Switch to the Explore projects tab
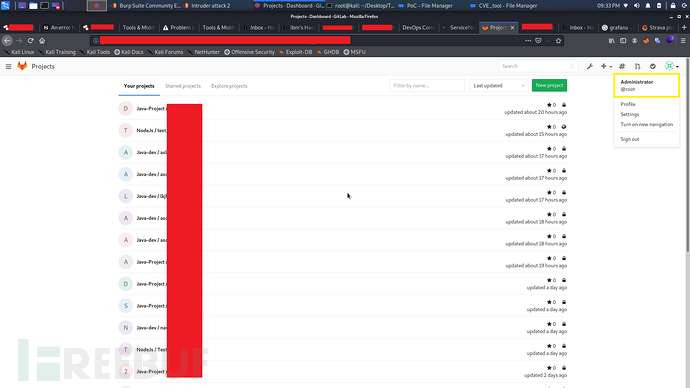This screenshot has height=388, width=690. point(229,86)
